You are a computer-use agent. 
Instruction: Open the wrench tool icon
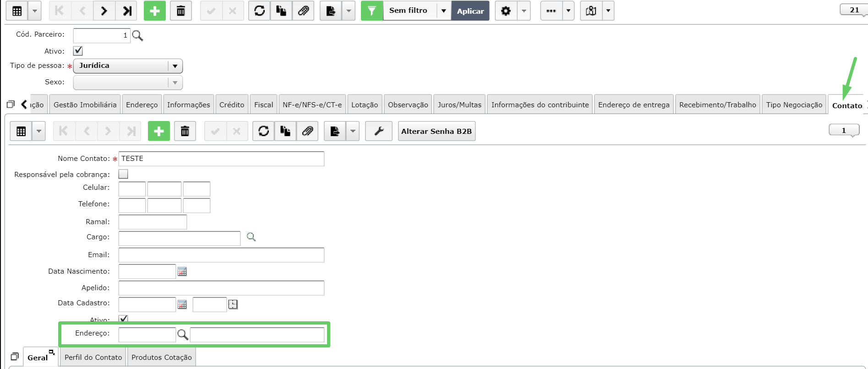coord(379,131)
